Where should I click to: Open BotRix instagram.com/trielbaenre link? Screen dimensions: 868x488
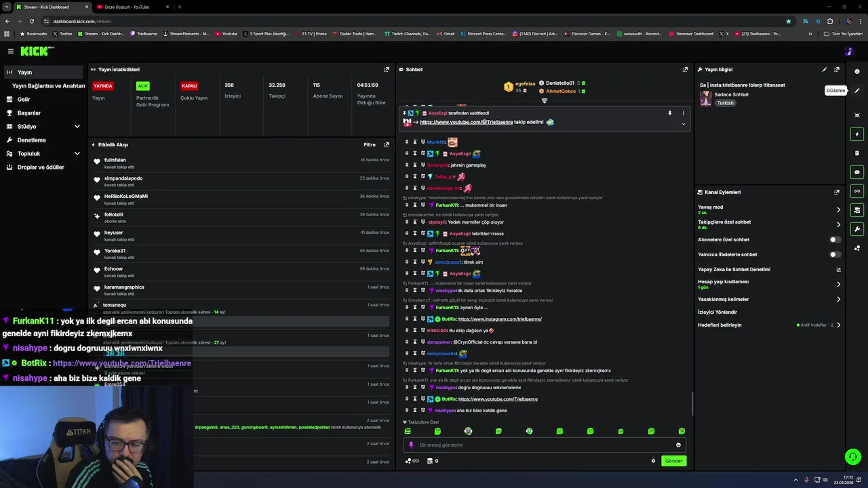coord(500,319)
